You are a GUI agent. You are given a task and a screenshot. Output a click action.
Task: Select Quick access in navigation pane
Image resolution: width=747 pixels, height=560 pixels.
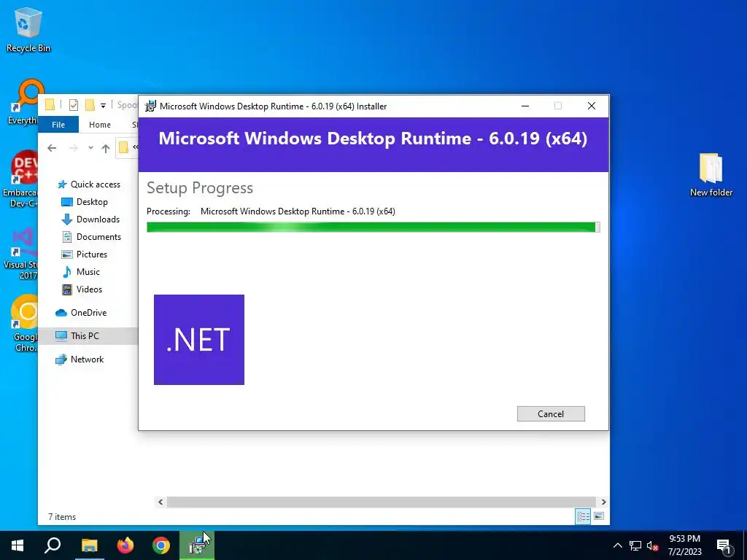[x=88, y=184]
